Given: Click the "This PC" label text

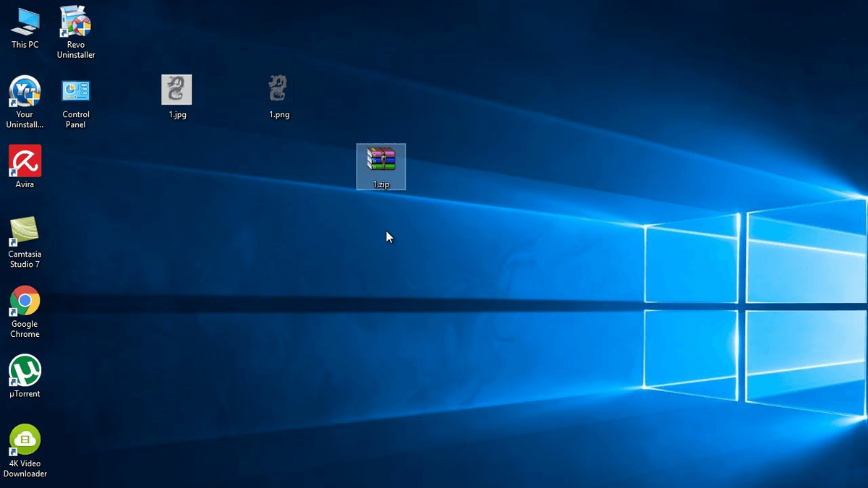Looking at the screenshot, I should [25, 45].
